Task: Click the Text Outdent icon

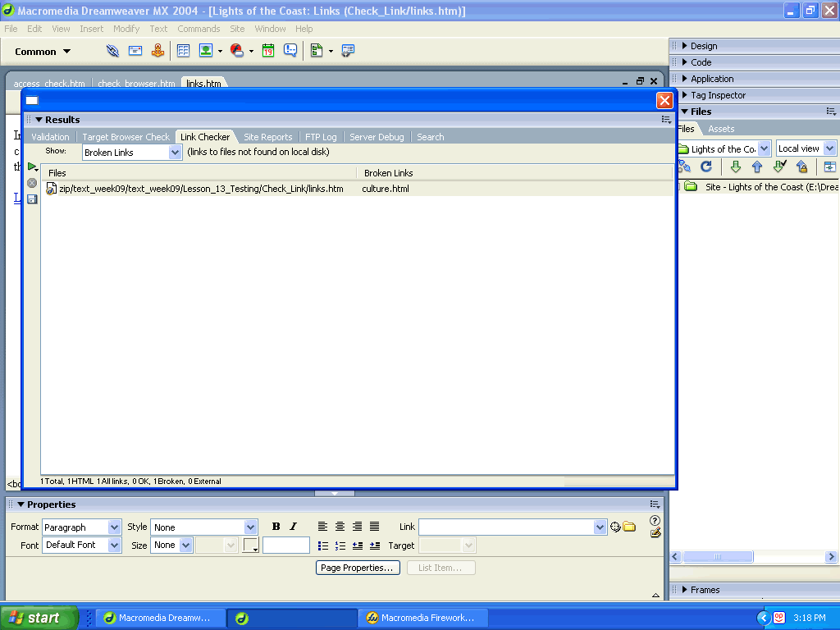Action: [358, 546]
